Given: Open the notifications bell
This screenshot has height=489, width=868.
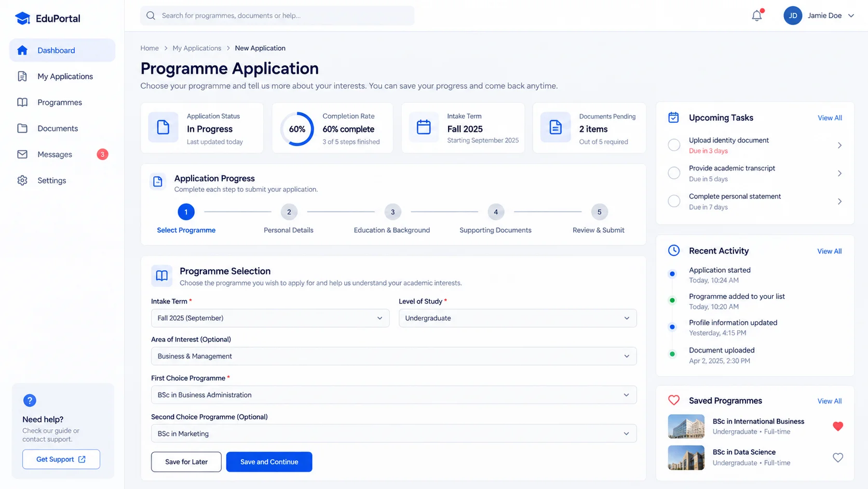Looking at the screenshot, I should pyautogui.click(x=757, y=16).
